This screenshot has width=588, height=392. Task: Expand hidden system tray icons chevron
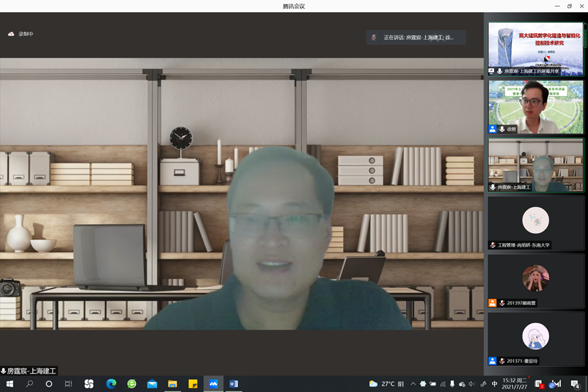point(413,384)
